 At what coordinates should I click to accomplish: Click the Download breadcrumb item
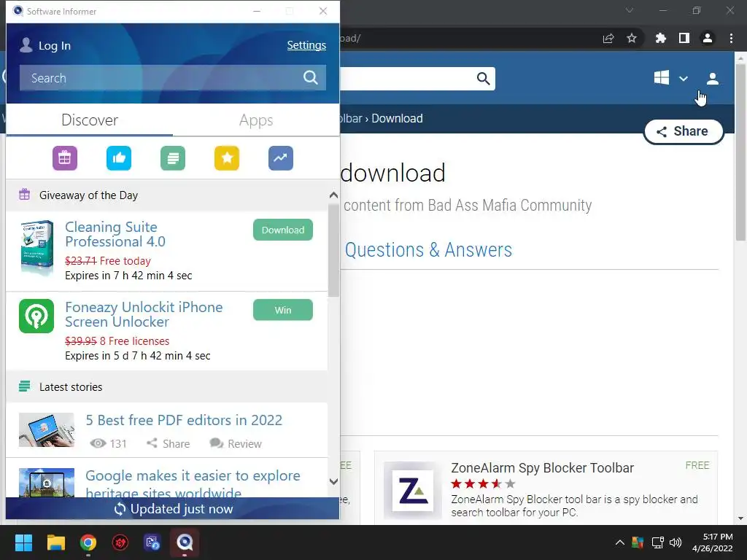397,118
